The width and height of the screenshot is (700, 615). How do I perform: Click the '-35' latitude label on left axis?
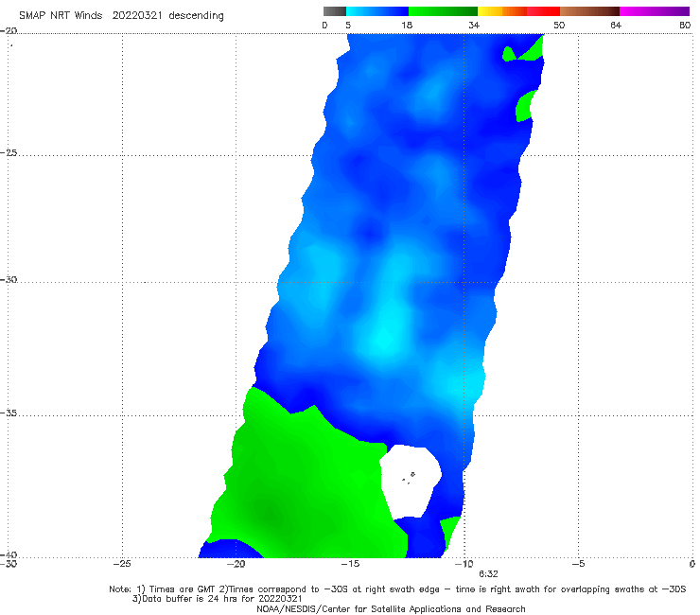tap(9, 413)
